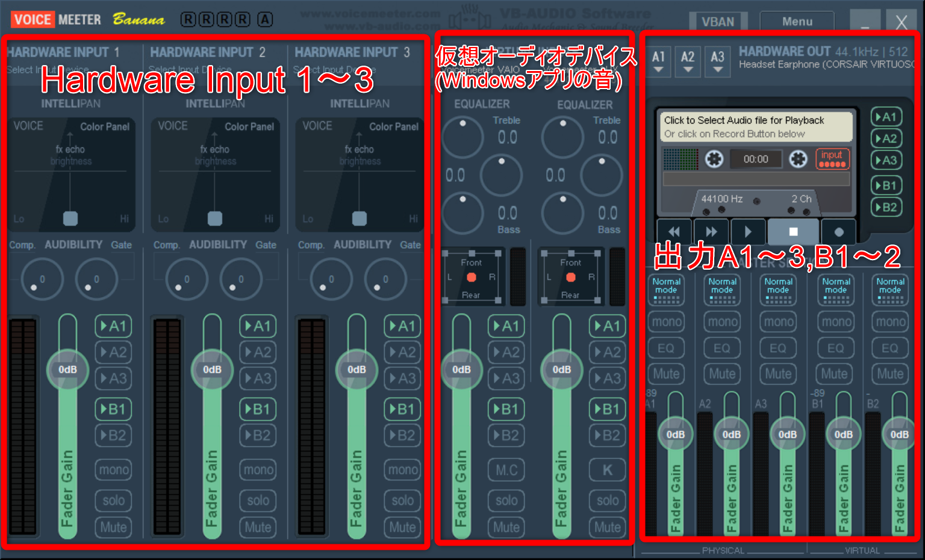Switch B2 bus Normal mode selector

click(x=890, y=290)
